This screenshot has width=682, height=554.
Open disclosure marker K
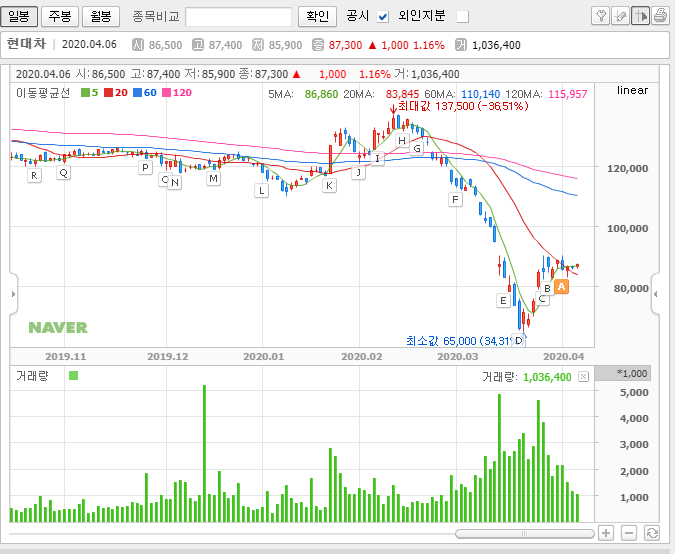pyautogui.click(x=329, y=186)
